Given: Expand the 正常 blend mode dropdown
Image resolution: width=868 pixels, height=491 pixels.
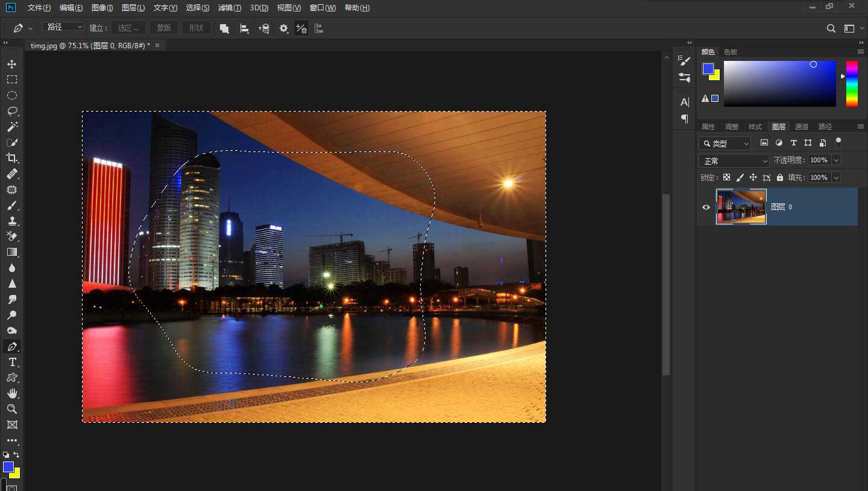Looking at the screenshot, I should (x=734, y=160).
